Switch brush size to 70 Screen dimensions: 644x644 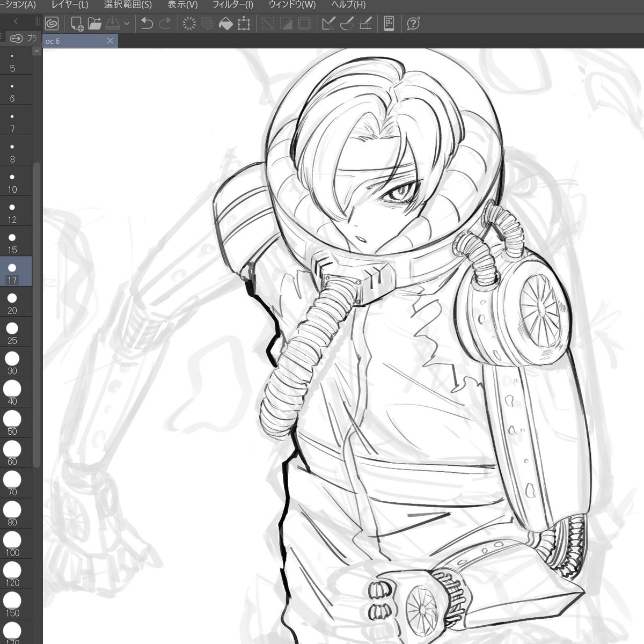pos(12,484)
